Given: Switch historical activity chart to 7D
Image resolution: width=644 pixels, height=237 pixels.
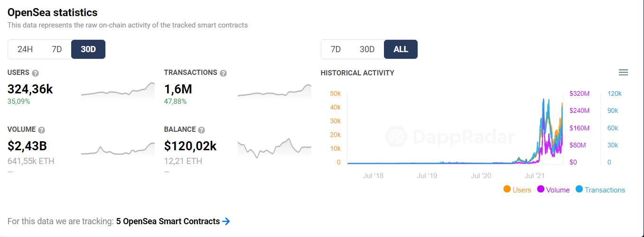Looking at the screenshot, I should pyautogui.click(x=336, y=49).
